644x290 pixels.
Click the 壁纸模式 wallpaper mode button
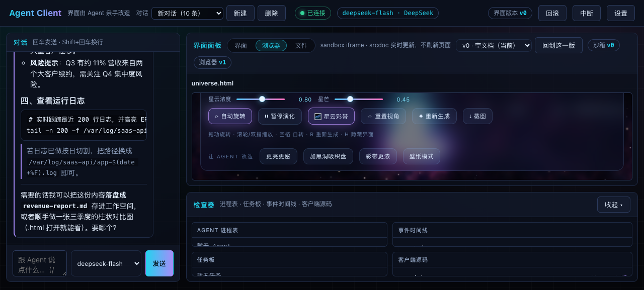coord(422,156)
